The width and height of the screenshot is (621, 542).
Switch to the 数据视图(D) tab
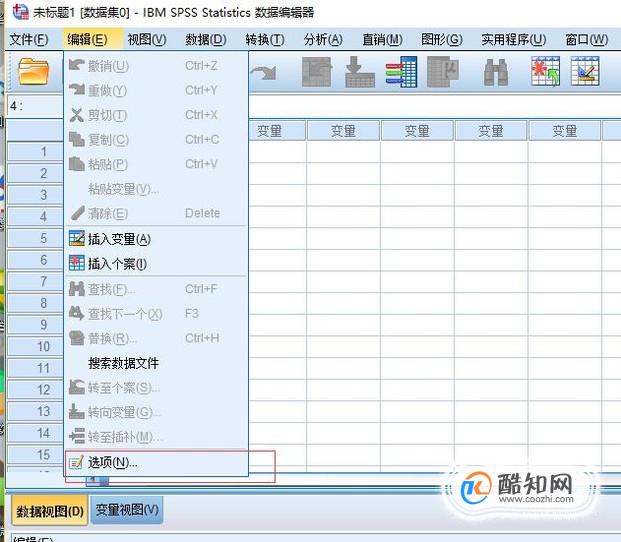pos(50,511)
